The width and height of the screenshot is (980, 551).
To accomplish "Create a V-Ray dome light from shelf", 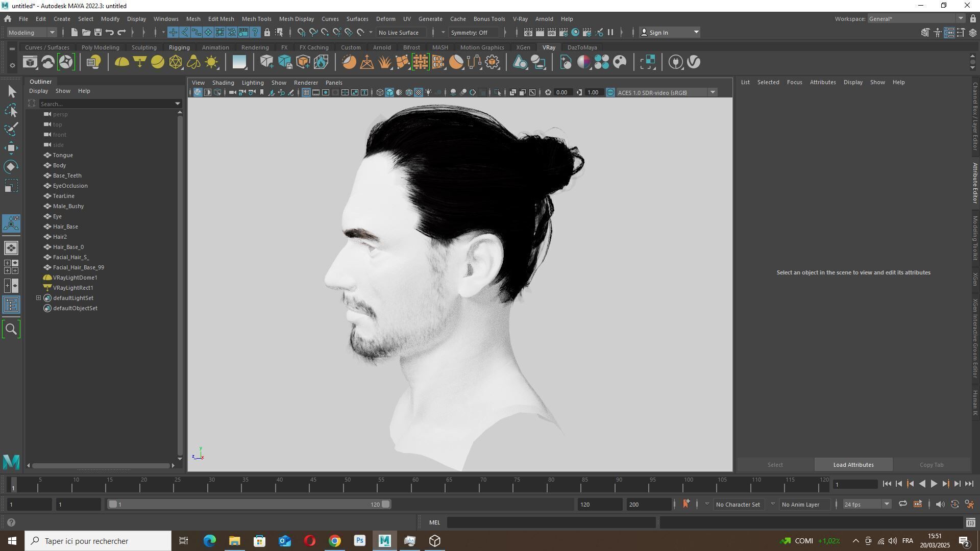I will (121, 62).
